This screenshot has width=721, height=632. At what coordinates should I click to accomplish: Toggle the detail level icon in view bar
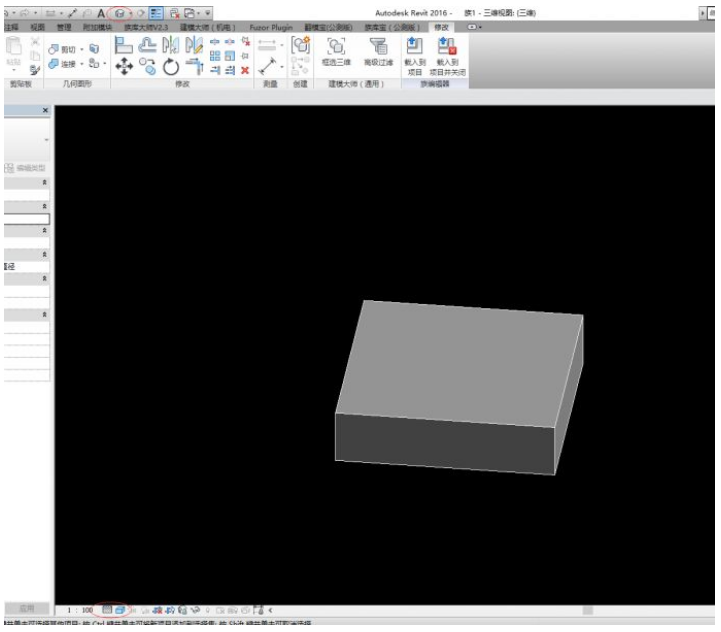107,609
